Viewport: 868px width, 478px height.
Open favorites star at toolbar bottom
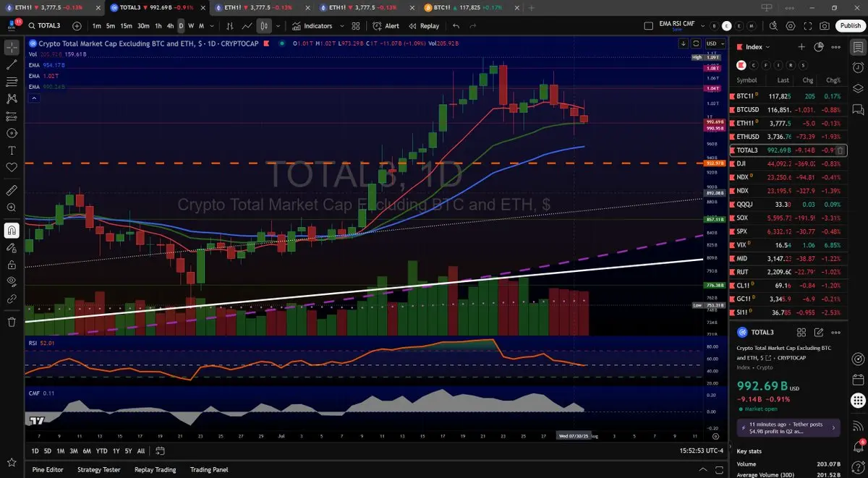12,461
